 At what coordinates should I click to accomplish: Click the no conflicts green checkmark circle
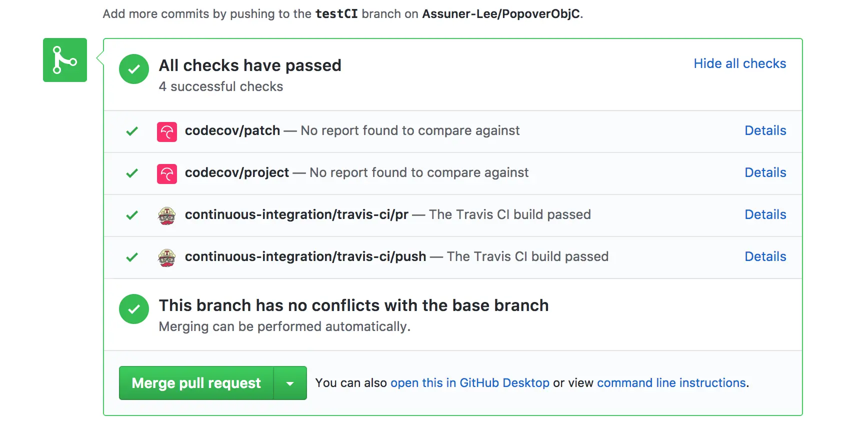(x=134, y=309)
